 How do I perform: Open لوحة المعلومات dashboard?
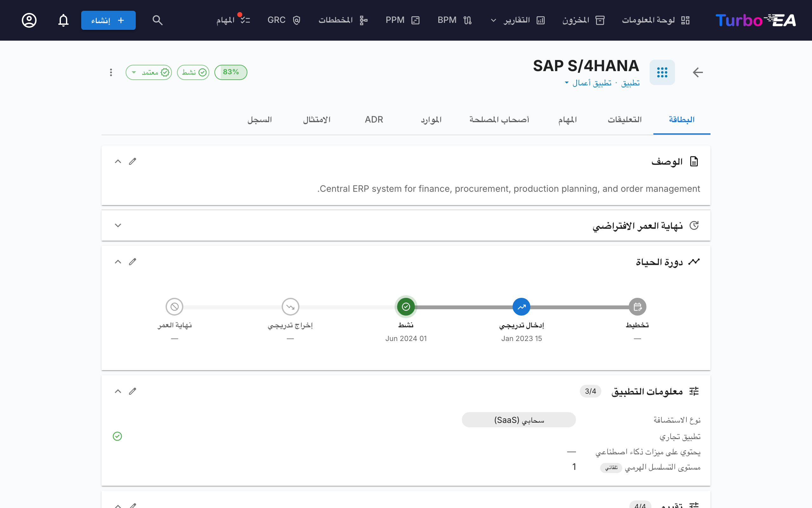656,20
